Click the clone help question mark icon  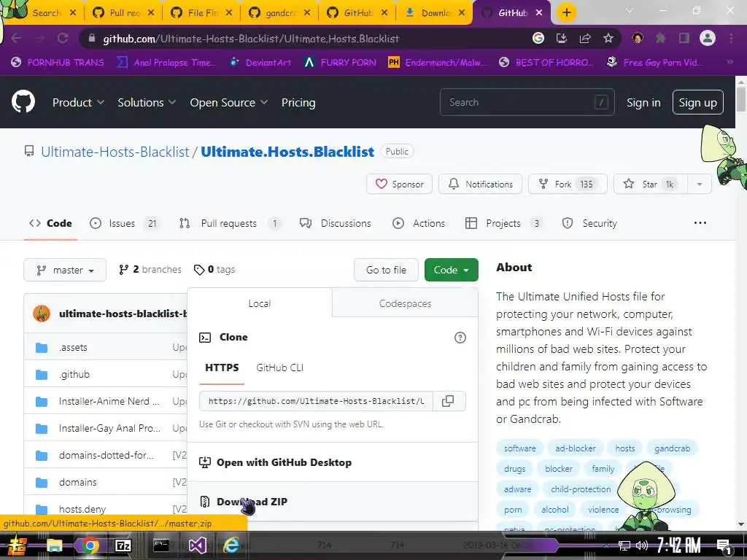(x=460, y=338)
